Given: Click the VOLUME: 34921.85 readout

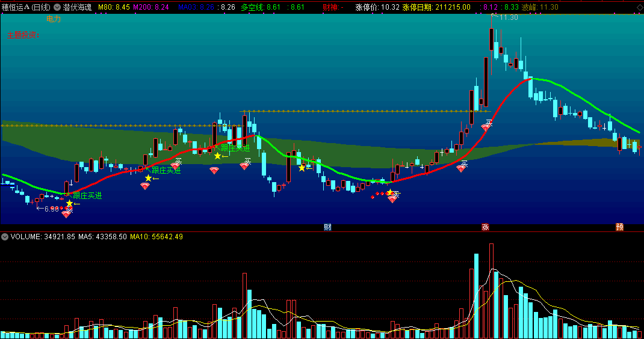Looking at the screenshot, I should click(x=43, y=237).
